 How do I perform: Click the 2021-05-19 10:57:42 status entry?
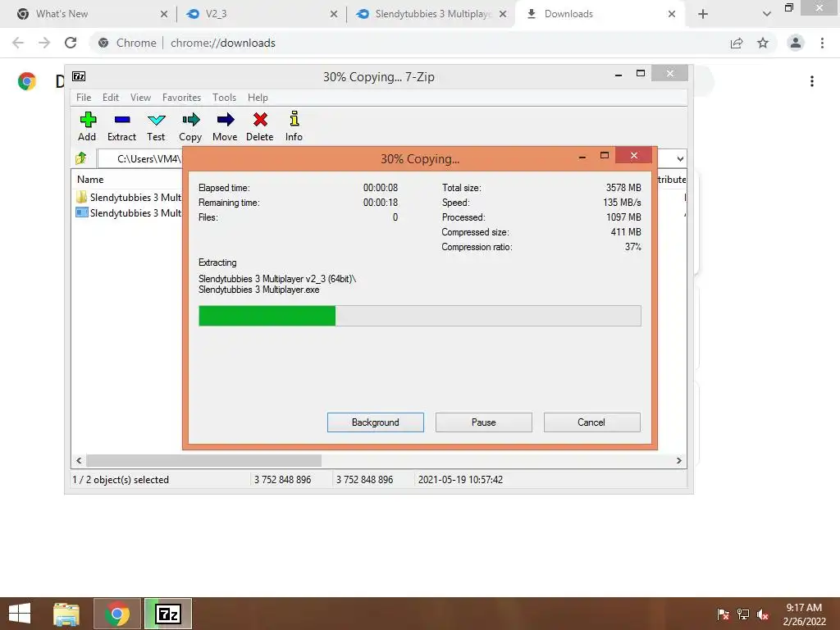[x=460, y=479]
